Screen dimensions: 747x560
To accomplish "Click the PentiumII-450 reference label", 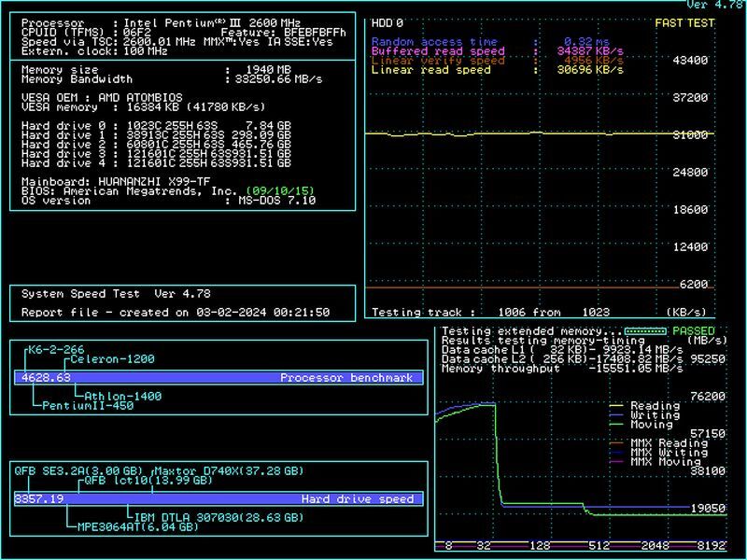I will tap(88, 406).
